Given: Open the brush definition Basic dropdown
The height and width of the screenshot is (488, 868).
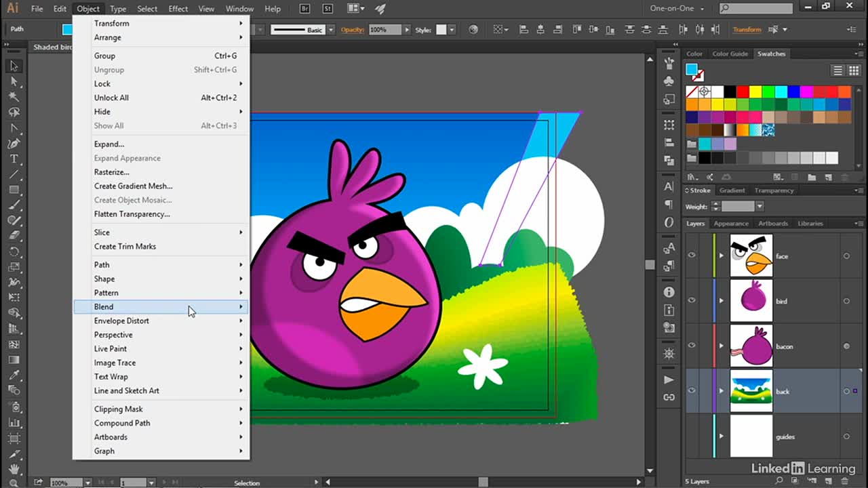Looking at the screenshot, I should pyautogui.click(x=331, y=30).
